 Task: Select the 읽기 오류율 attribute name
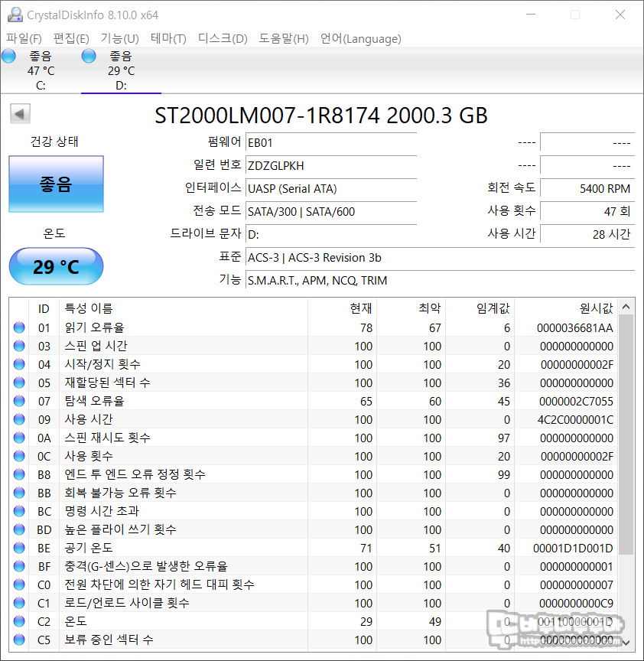click(94, 327)
